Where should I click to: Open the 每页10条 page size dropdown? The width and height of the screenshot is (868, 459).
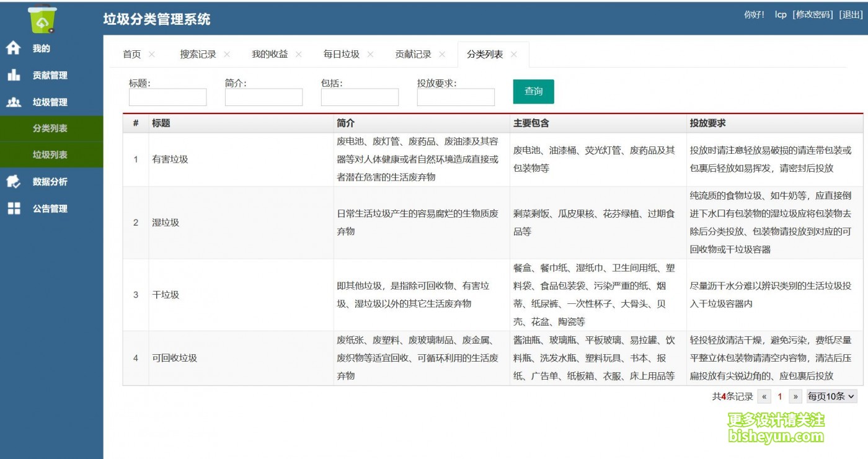pos(831,396)
